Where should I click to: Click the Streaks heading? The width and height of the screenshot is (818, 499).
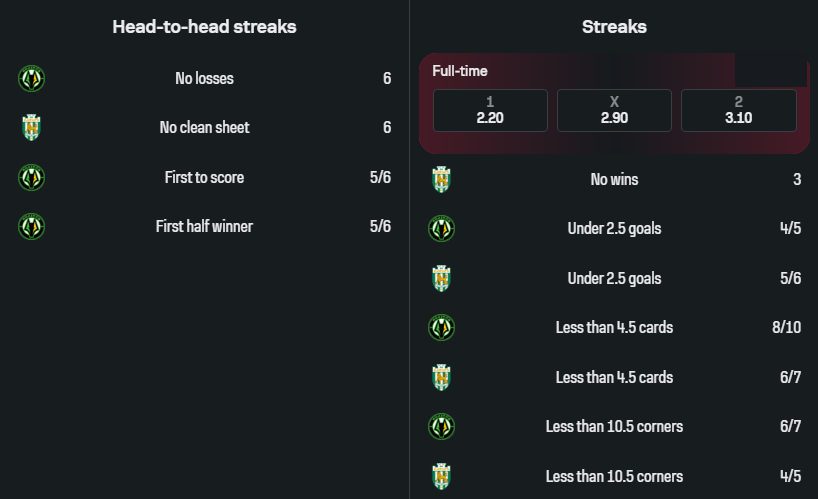click(x=614, y=27)
